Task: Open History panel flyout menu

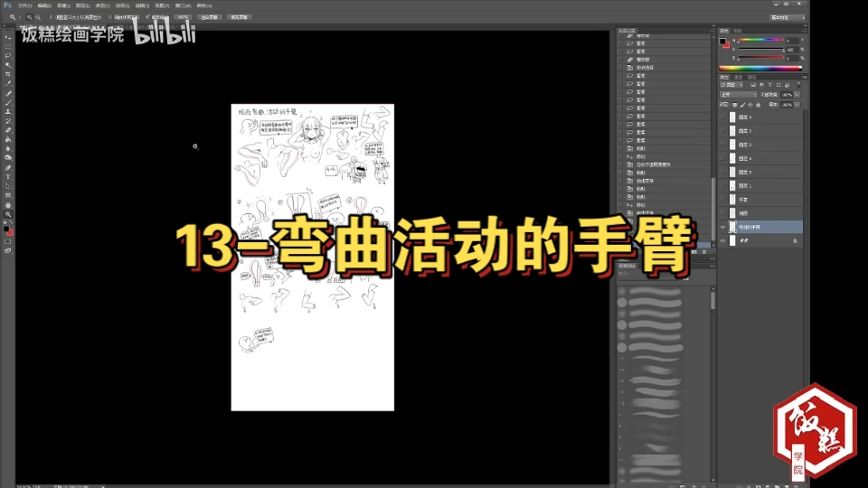Action: click(712, 31)
